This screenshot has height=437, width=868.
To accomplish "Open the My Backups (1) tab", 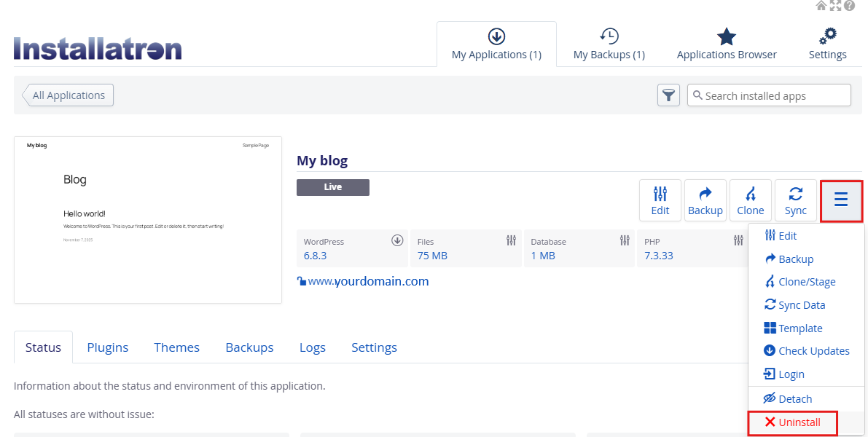I will point(609,45).
